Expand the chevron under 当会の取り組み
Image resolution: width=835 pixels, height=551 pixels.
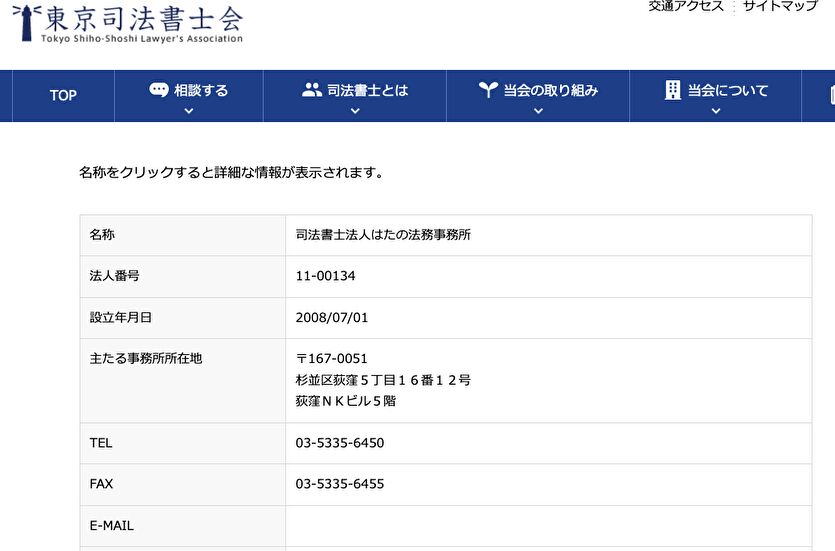point(538,111)
